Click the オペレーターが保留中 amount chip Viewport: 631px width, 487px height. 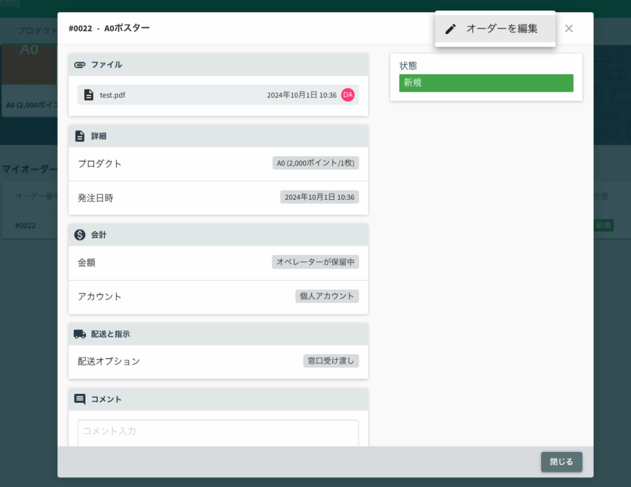point(315,262)
